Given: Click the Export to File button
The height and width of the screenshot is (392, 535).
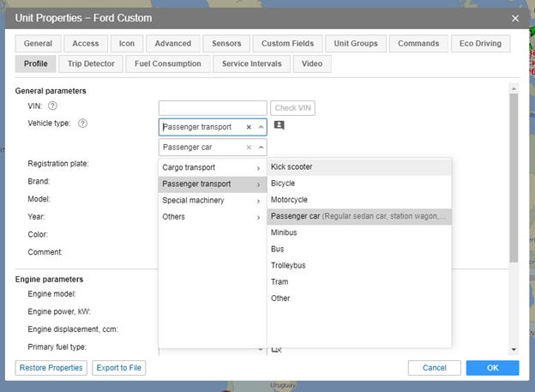Looking at the screenshot, I should (119, 368).
